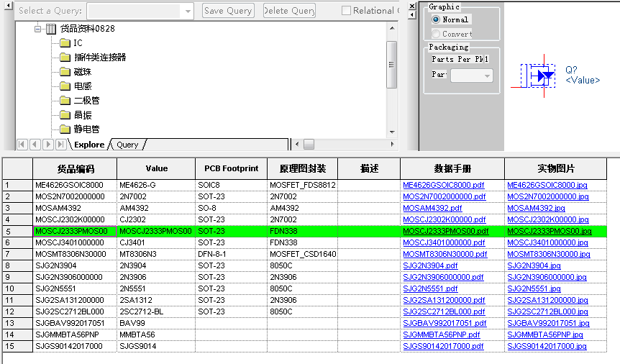This screenshot has height=364, width=620.
Task: Jump to first tab with the navigation arrow
Action: click(22, 145)
